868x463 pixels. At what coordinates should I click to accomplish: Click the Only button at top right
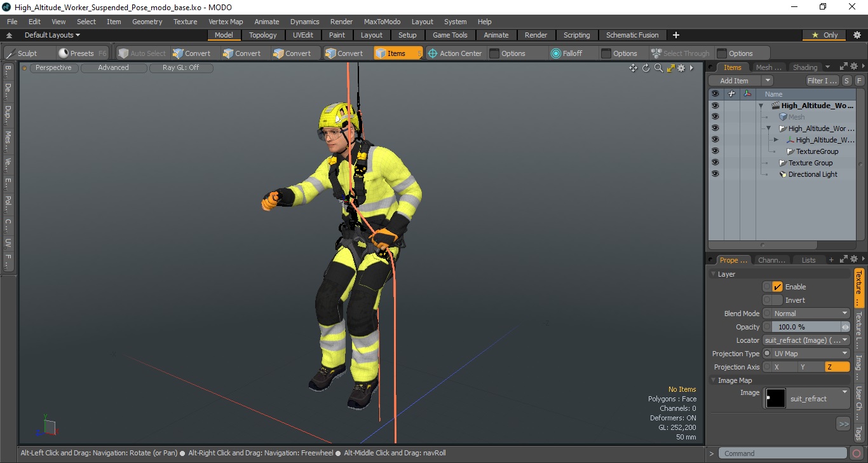(x=825, y=35)
